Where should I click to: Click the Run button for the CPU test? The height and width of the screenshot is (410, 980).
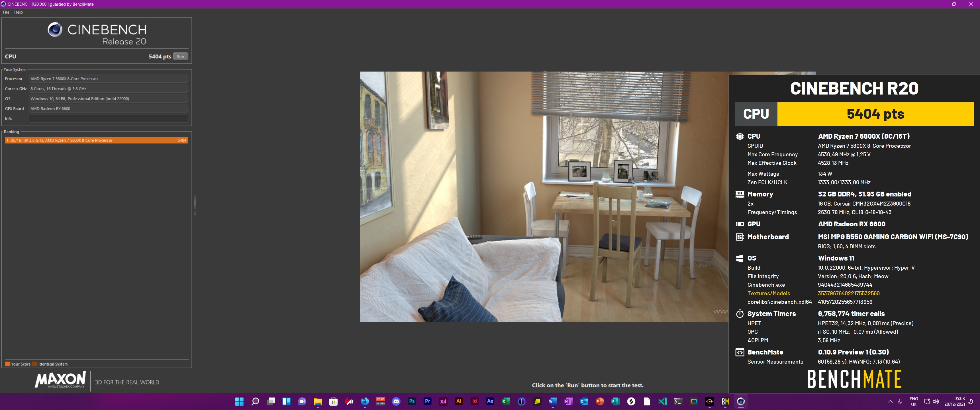point(180,56)
